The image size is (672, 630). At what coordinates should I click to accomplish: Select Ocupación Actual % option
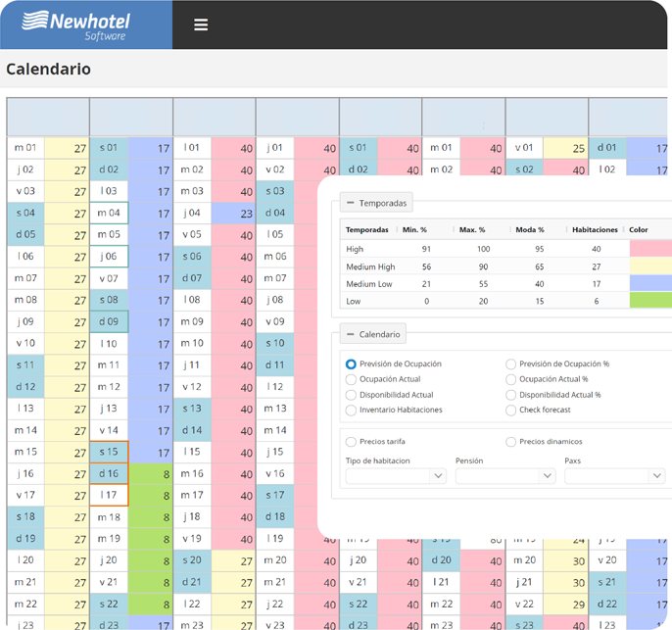[510, 379]
